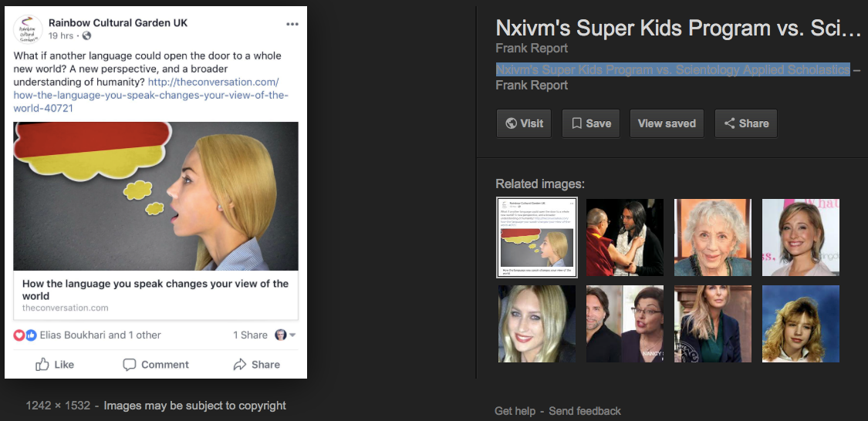The height and width of the screenshot is (421, 868).
Task: Select the highlighted Nxivm's Super Kids Program description text
Action: pos(673,69)
